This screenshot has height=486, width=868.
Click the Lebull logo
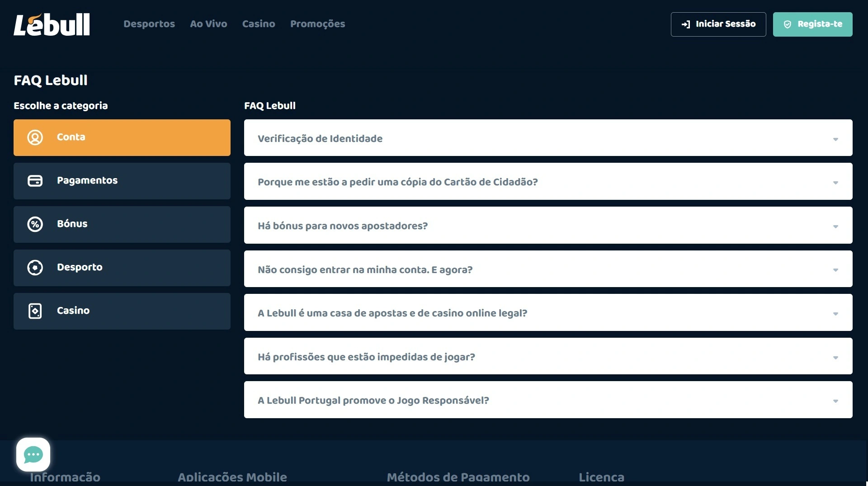click(52, 24)
